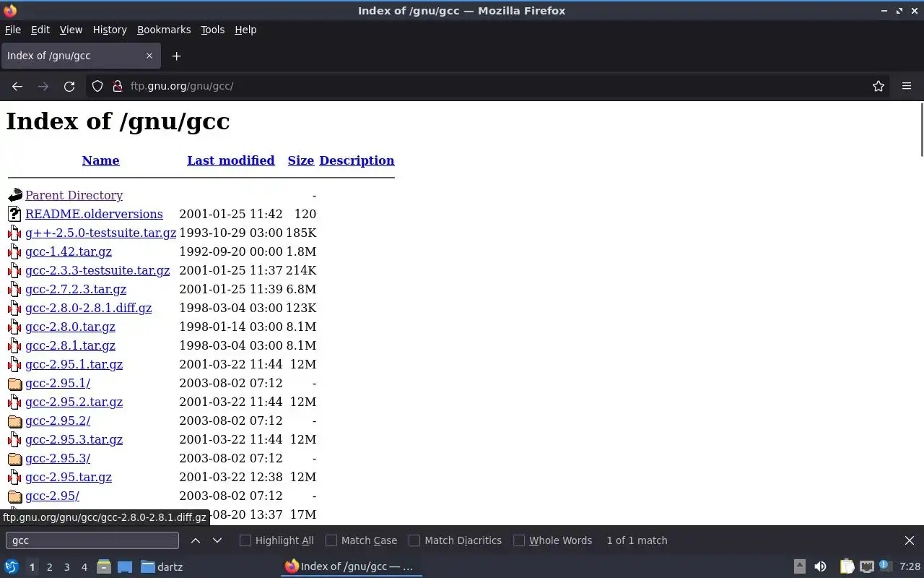Open the History menu
This screenshot has width=924, height=578.
[x=110, y=30]
